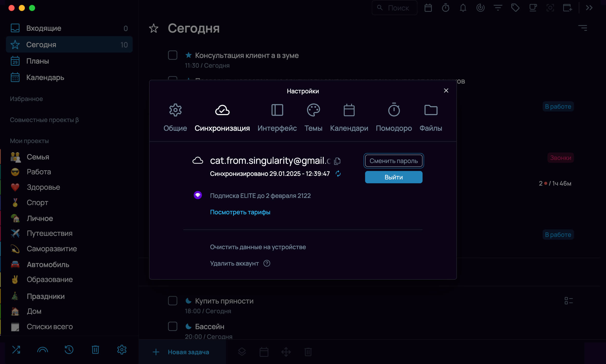The width and height of the screenshot is (606, 364).
Task: Click Удалить аккаунт
Action: pyautogui.click(x=234, y=263)
